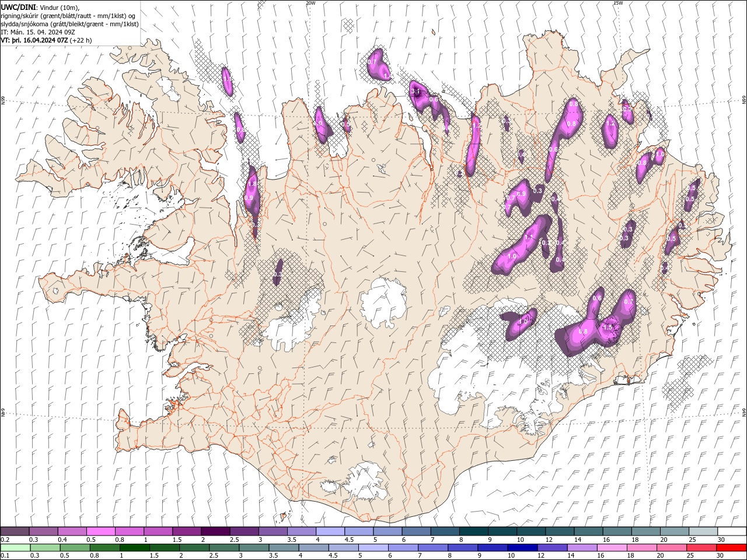The image size is (747, 560).
Task: Click the '2.5' label in the lower legend
Action: [x=214, y=555]
